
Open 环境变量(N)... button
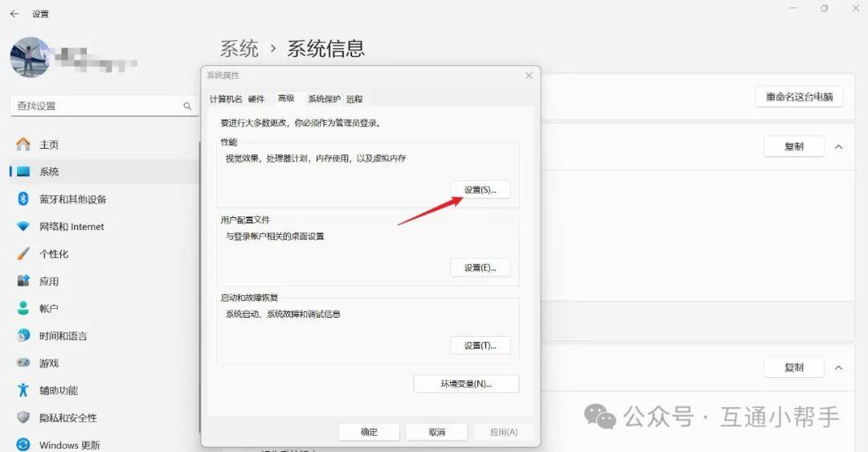point(466,384)
